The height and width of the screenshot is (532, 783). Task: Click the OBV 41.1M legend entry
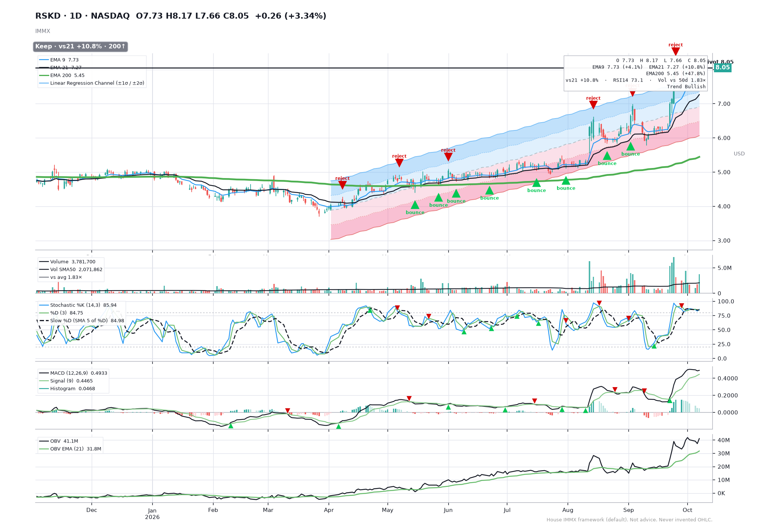[59, 441]
